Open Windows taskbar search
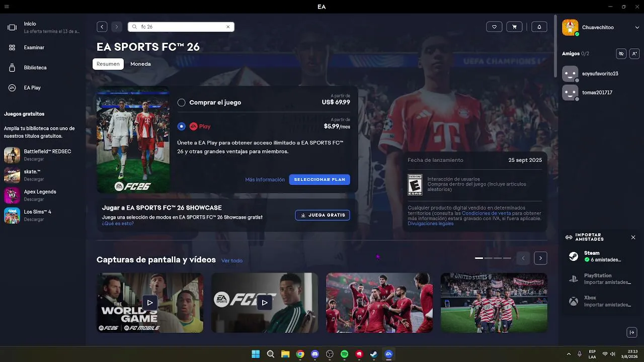This screenshot has width=644, height=362. 271,354
